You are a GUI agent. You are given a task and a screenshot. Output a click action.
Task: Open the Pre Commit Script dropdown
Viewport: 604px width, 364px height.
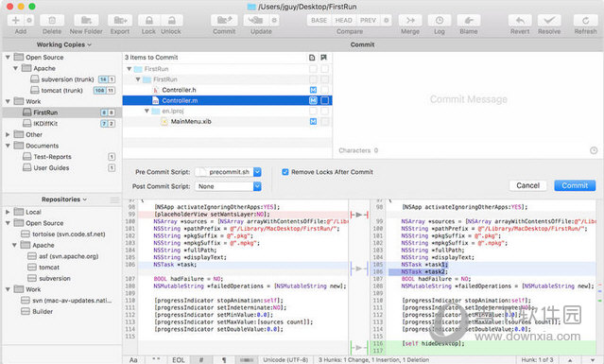pos(228,172)
